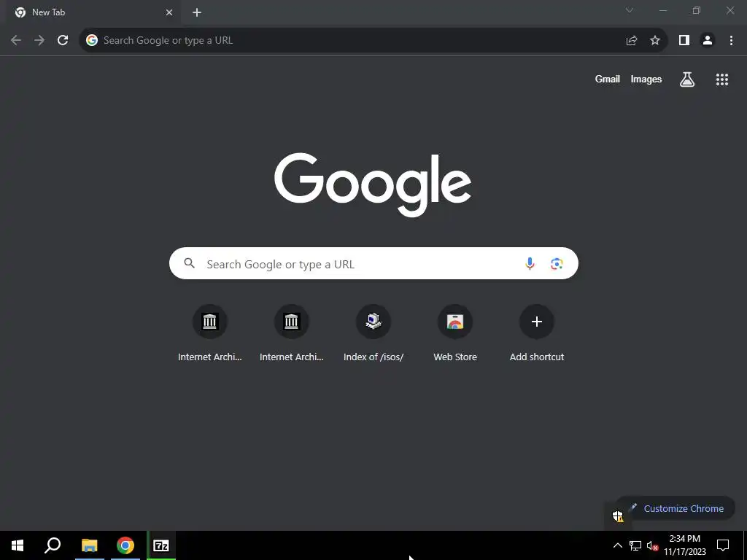Click the forward navigation arrow
This screenshot has height=560, width=747.
pos(39,40)
